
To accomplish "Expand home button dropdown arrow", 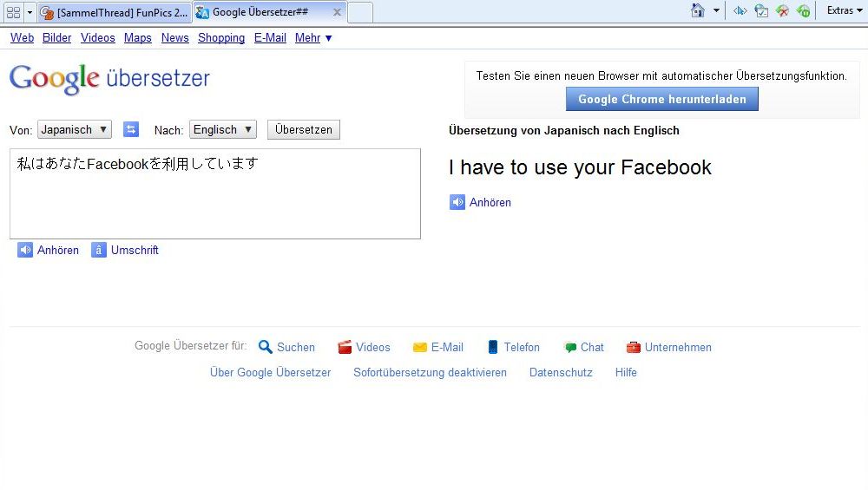I will pyautogui.click(x=716, y=10).
